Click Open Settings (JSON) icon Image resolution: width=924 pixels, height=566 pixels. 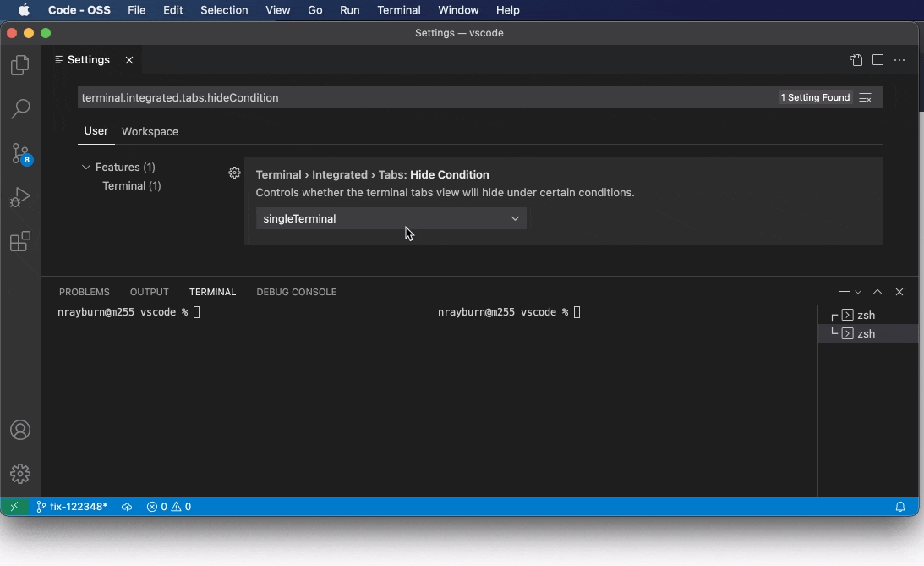[856, 59]
